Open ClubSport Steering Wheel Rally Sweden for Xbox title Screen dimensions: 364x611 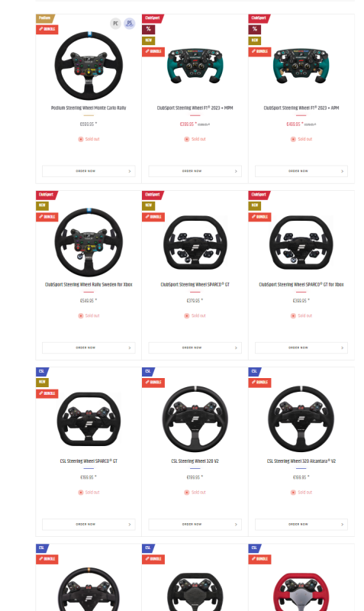[89, 284]
